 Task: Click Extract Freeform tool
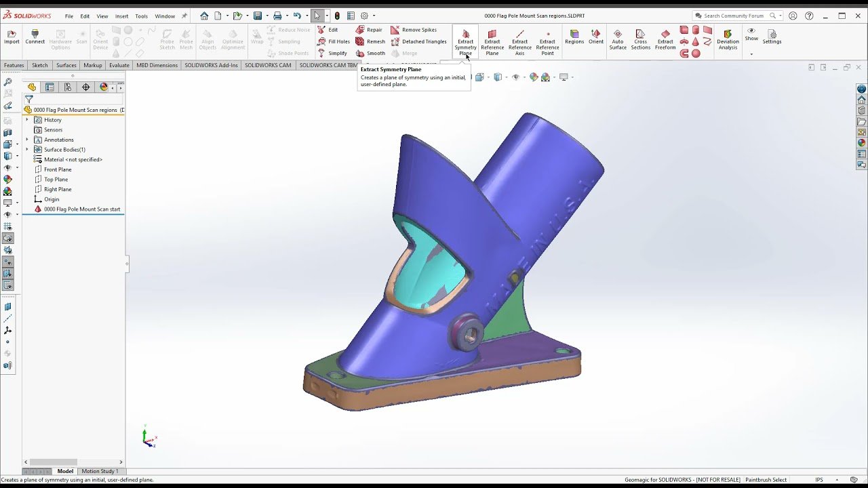[x=665, y=39]
